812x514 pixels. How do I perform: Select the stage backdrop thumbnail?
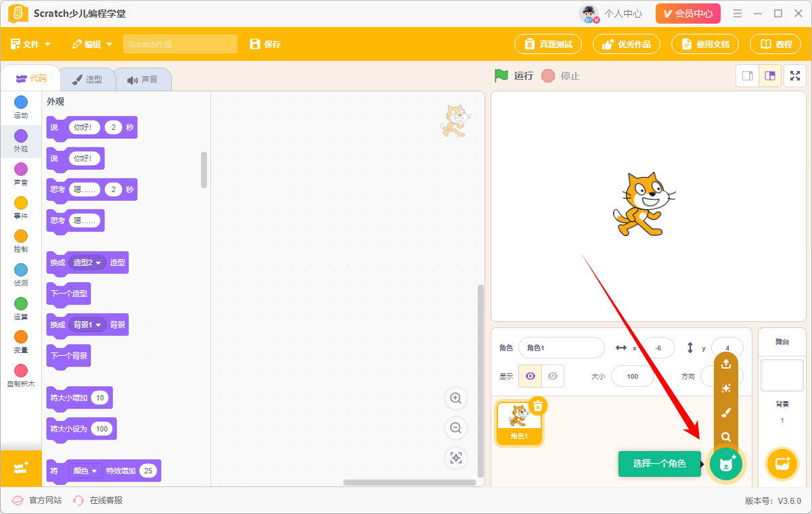(x=782, y=375)
